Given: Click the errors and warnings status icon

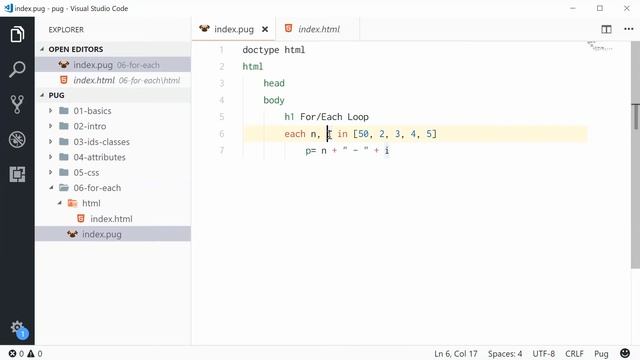Looking at the screenshot, I should (25, 353).
